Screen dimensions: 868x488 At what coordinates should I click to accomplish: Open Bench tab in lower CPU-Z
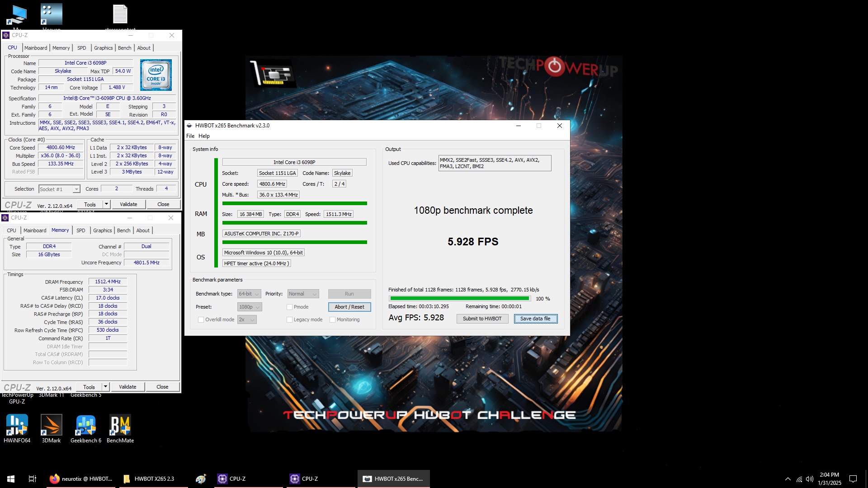coord(124,230)
